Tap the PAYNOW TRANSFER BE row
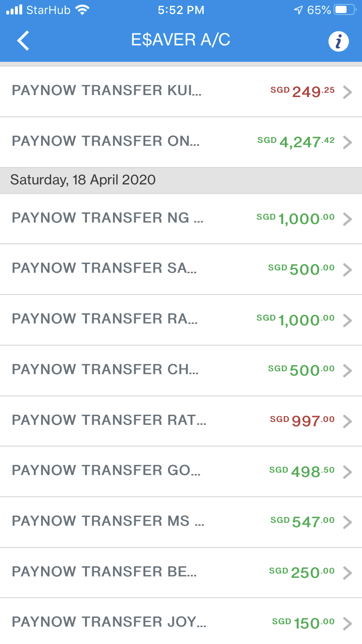 tap(104, 572)
